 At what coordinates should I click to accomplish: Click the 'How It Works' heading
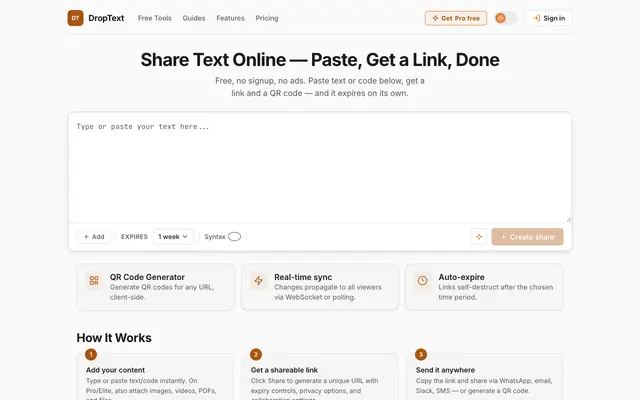pyautogui.click(x=114, y=338)
